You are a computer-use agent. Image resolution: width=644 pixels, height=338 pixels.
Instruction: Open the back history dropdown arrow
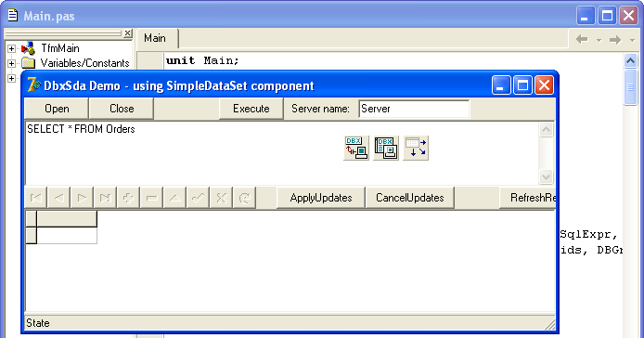coord(599,40)
